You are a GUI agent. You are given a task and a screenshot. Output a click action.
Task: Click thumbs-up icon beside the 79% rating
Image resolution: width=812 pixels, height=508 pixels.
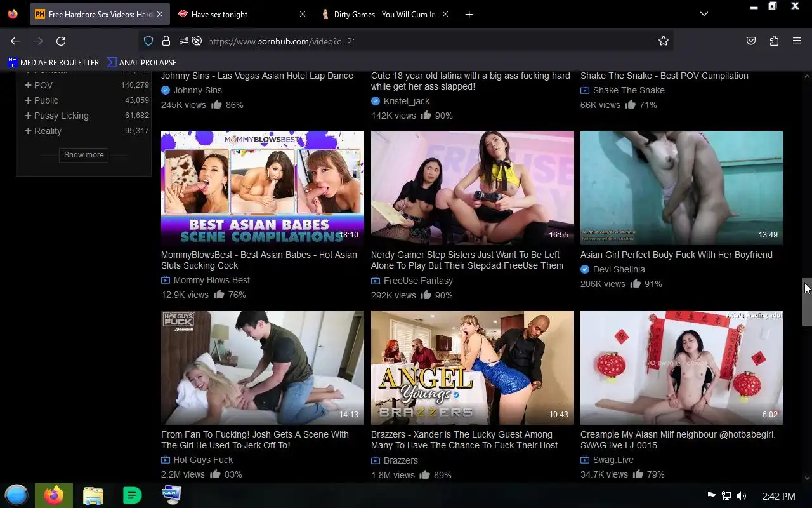coord(638,474)
